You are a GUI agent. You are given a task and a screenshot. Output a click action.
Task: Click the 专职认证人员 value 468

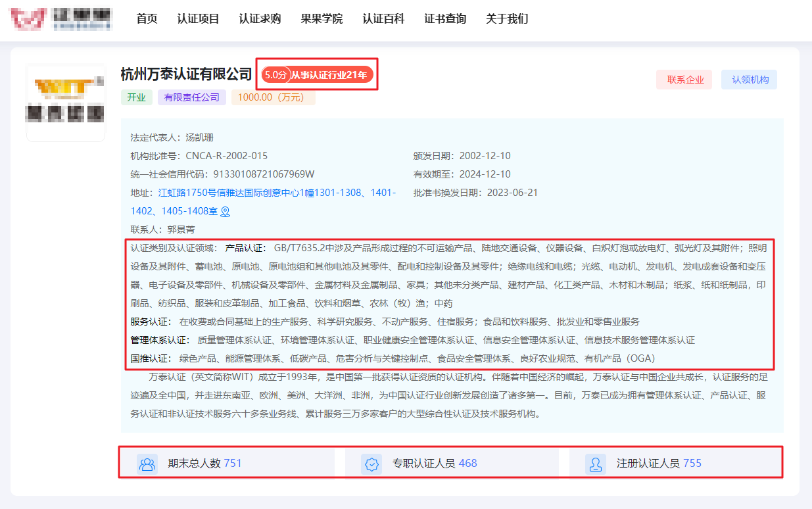(467, 463)
